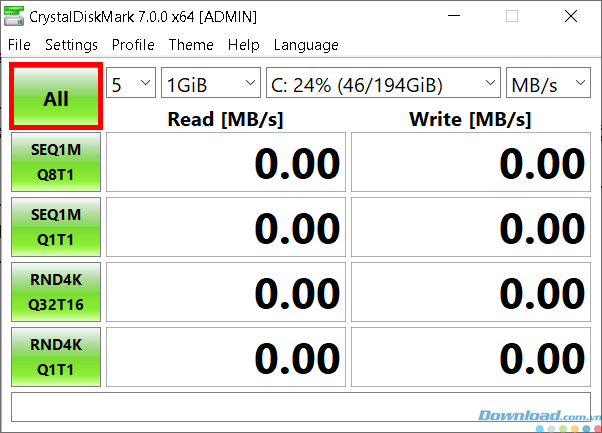The image size is (602, 433).
Task: Open the MB/s unit dropdown
Action: tap(548, 83)
